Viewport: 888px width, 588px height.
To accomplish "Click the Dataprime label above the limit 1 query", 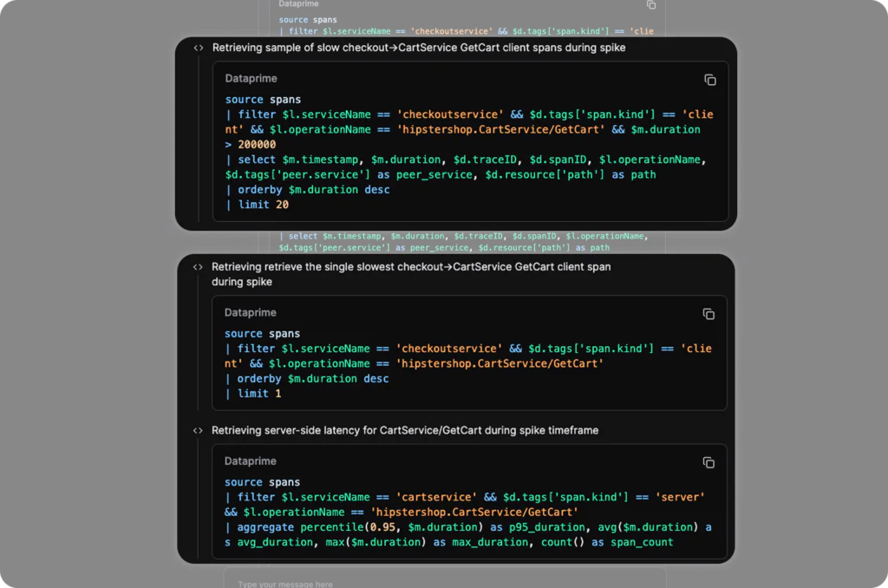I will [250, 313].
